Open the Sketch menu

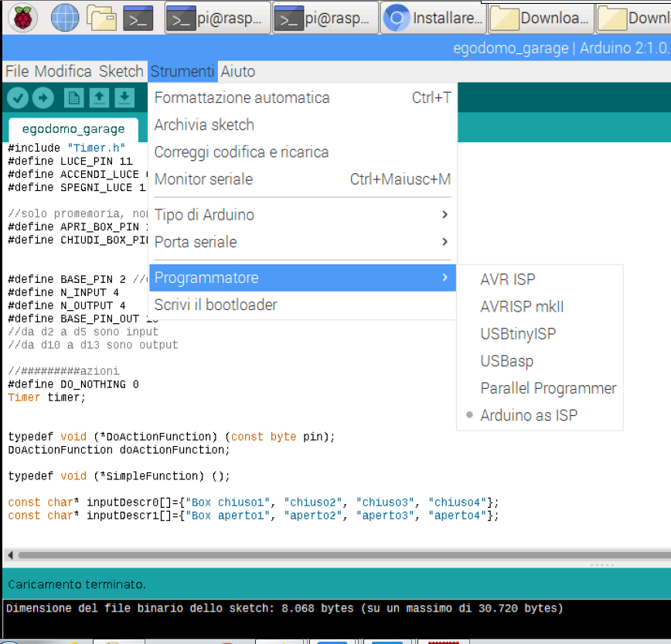point(121,71)
